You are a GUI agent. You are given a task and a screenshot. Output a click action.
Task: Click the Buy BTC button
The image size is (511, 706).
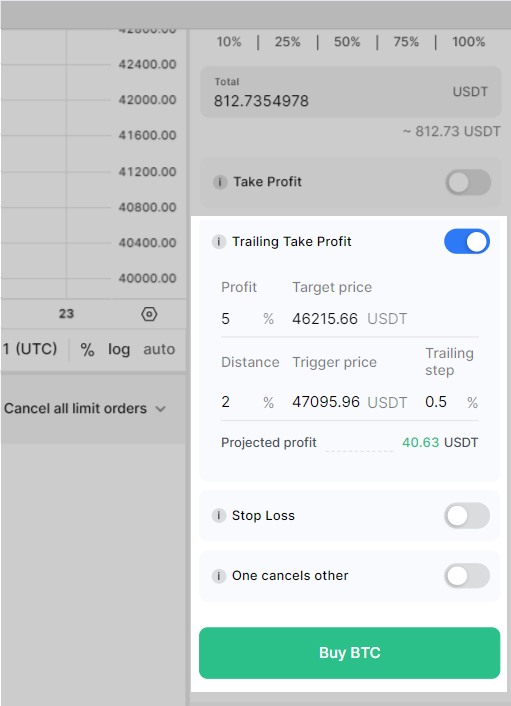pos(349,653)
